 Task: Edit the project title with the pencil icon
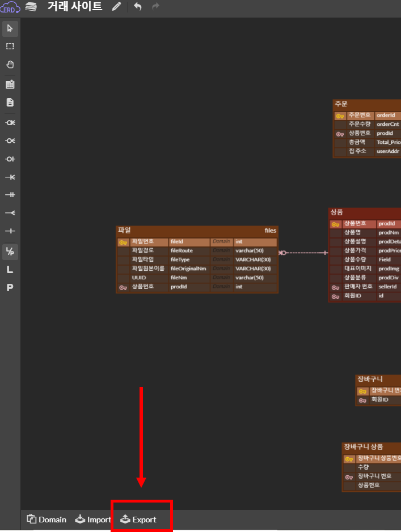click(x=116, y=6)
